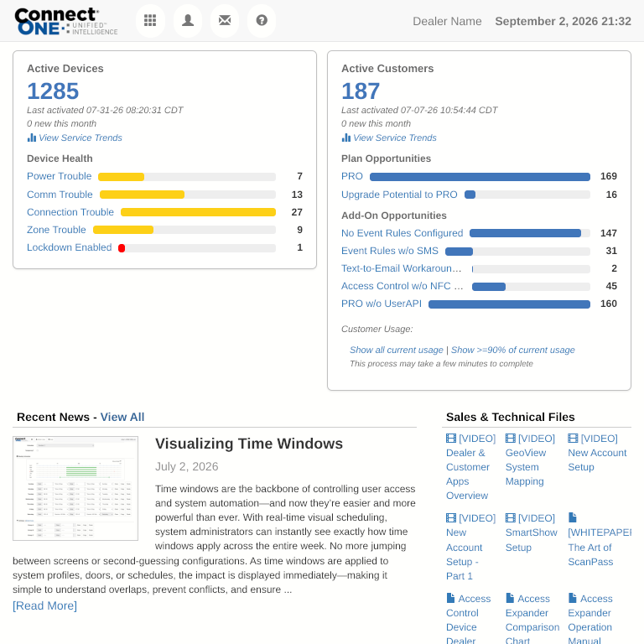Click film icon for New Account Setup Part 1

click(x=451, y=518)
